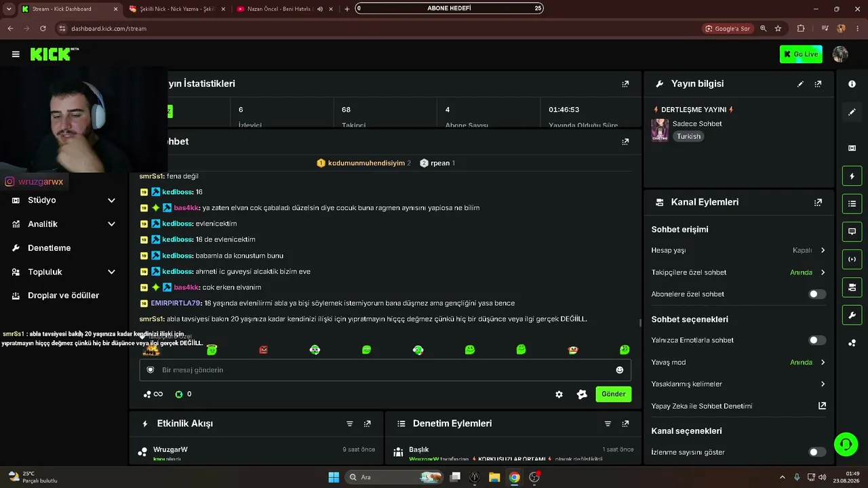Pop out the Yayın bilgisi panel

pyautogui.click(x=818, y=84)
